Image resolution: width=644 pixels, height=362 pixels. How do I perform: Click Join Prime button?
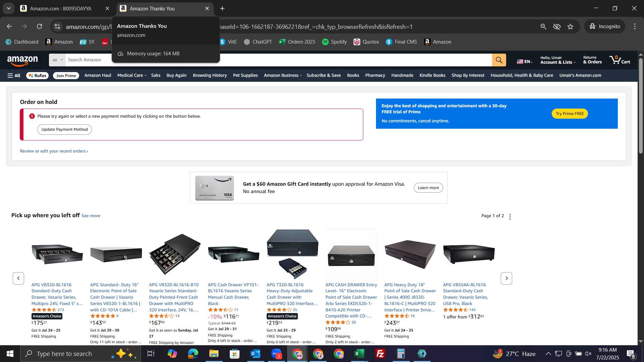click(x=66, y=75)
